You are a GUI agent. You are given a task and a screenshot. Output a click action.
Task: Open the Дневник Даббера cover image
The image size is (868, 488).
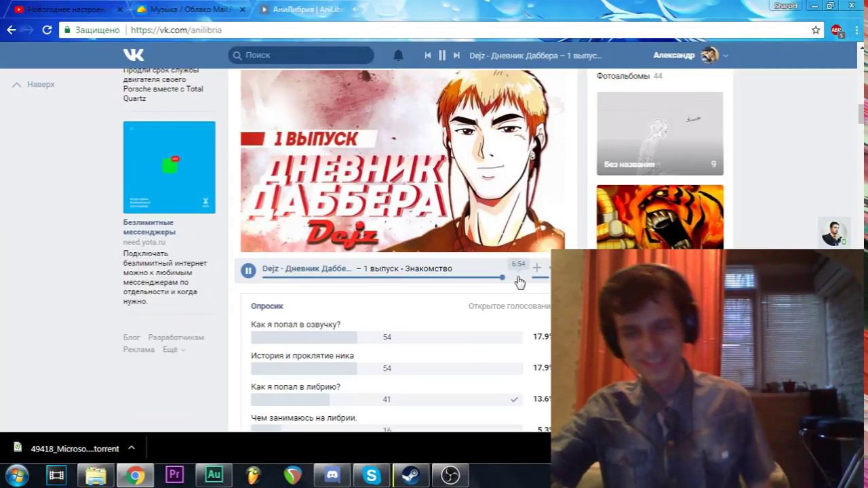(x=402, y=161)
